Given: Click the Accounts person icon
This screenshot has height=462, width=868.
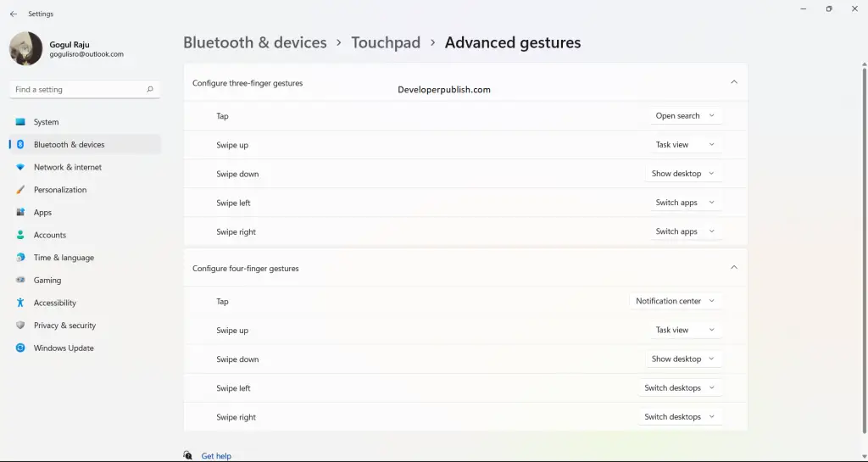Looking at the screenshot, I should point(20,235).
